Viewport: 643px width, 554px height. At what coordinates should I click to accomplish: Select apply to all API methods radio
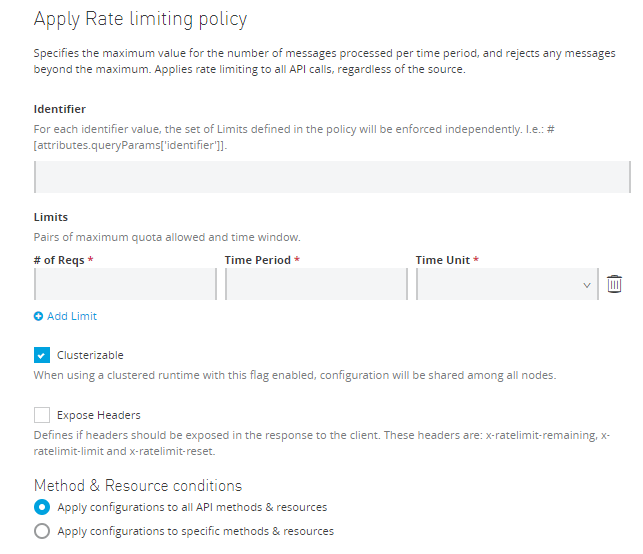coord(42,507)
